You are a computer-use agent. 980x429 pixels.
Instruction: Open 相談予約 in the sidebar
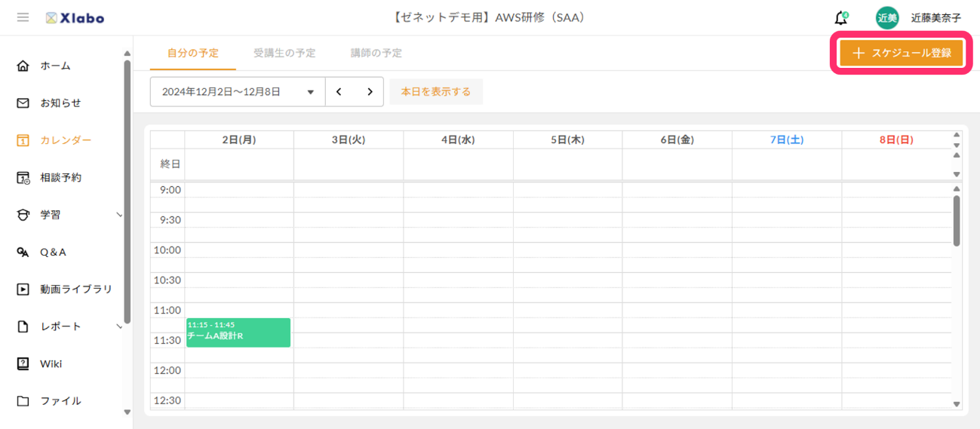(60, 177)
